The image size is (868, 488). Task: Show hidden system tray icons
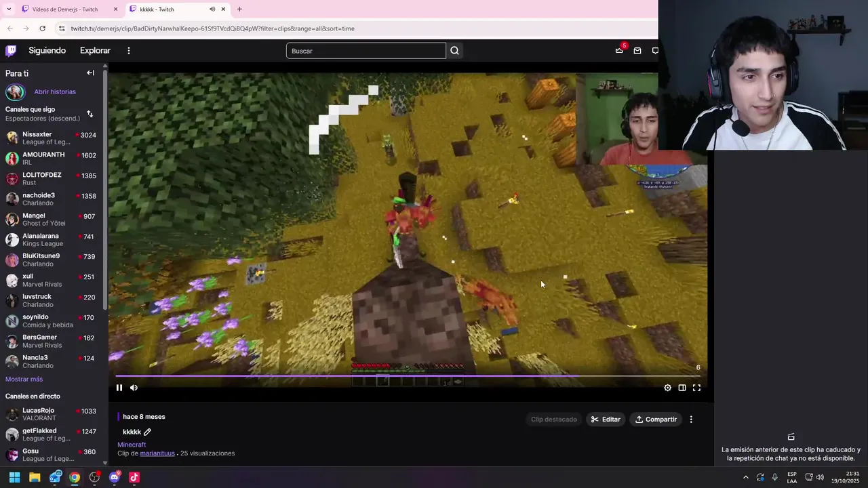click(746, 477)
